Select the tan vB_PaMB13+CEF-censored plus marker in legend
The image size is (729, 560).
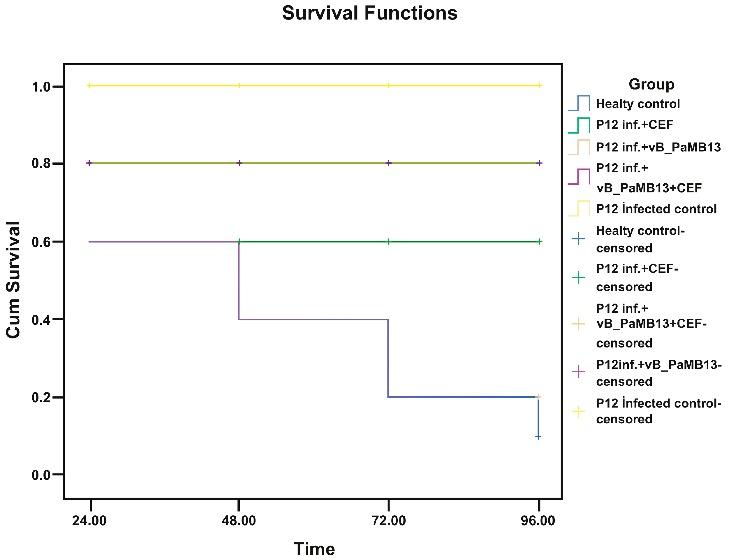(579, 324)
